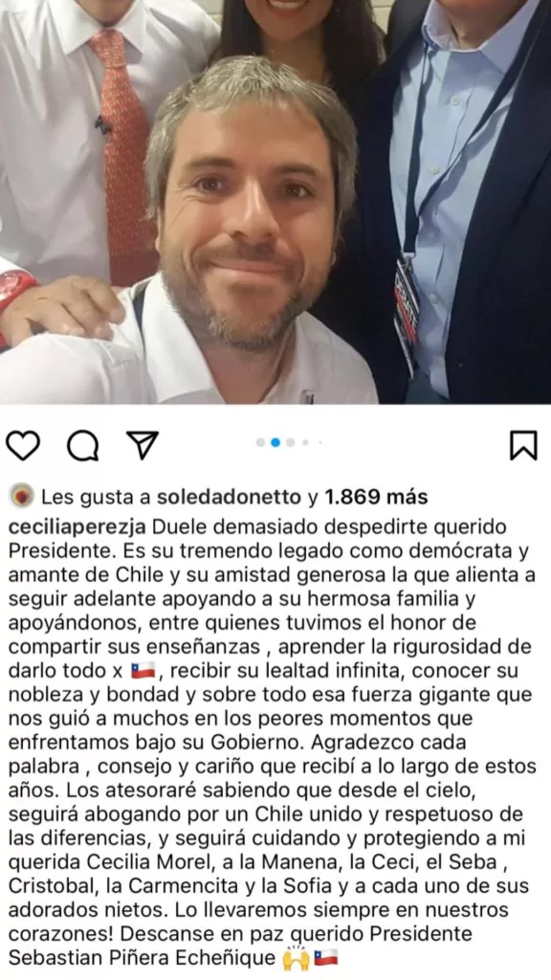Click the raised hands emoji ending the caption
This screenshot has height=980, width=551.
(x=297, y=957)
